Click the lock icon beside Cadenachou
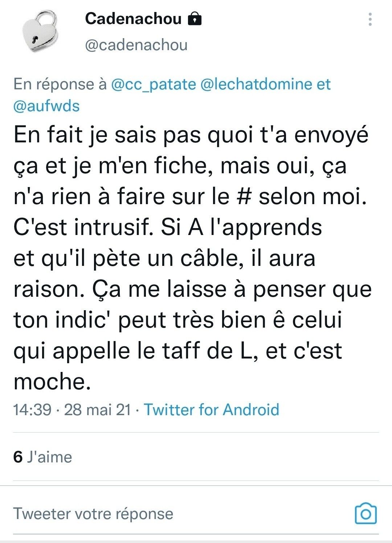Viewport: 392px width, 543px height. coord(195,19)
